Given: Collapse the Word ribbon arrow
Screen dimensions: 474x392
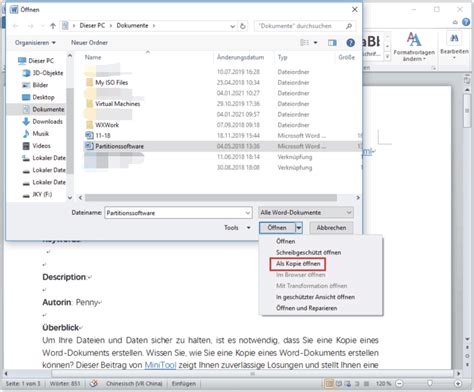Looking at the screenshot, I should tap(455, 22).
